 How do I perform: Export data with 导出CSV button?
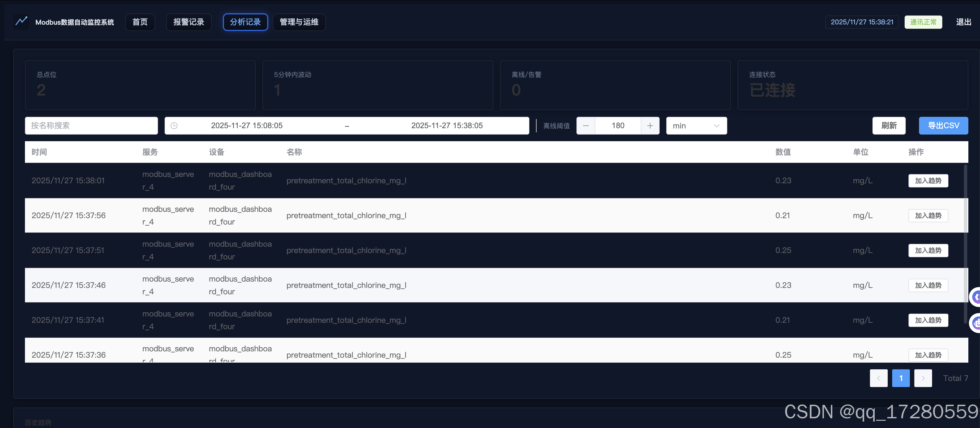click(943, 126)
